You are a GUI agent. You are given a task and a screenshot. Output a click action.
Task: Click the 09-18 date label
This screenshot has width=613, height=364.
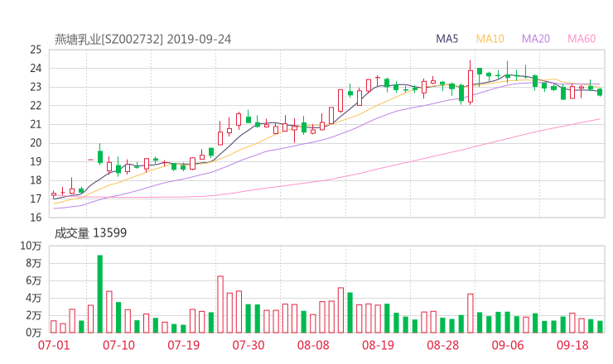[572, 345]
